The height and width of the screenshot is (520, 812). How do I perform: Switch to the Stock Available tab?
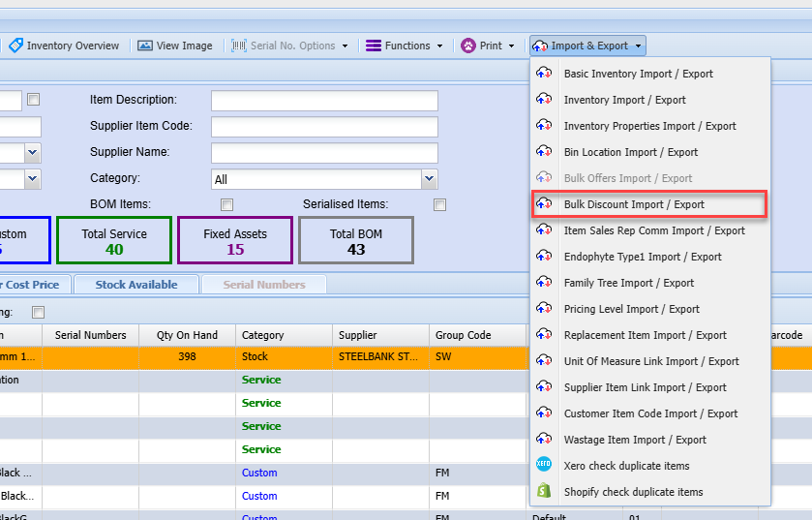pos(135,285)
